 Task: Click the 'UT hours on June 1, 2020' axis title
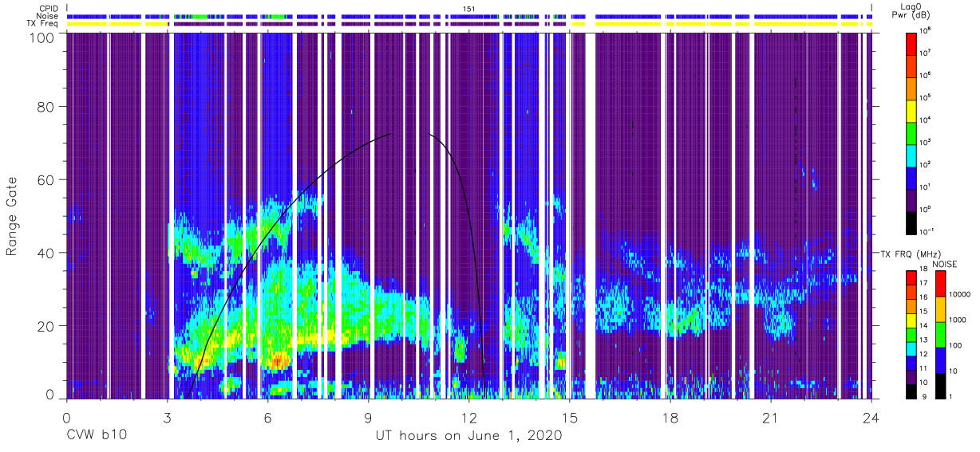tap(469, 435)
